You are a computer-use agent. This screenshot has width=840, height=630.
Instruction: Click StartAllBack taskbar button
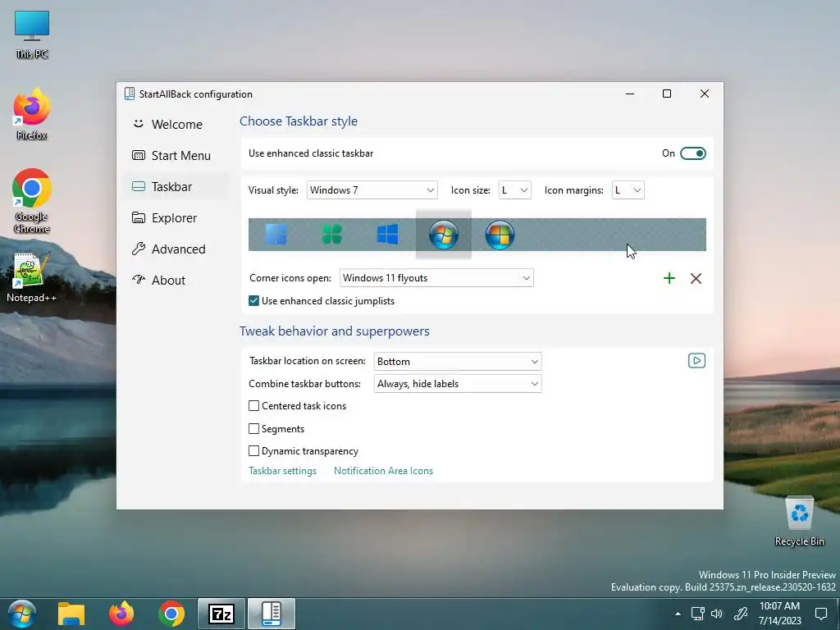[272, 614]
